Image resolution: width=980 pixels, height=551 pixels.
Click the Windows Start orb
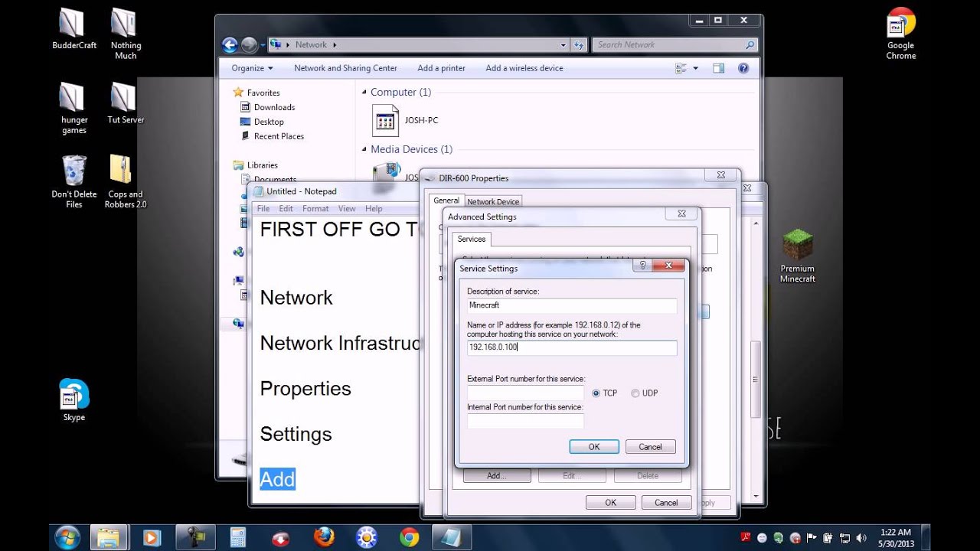67,538
